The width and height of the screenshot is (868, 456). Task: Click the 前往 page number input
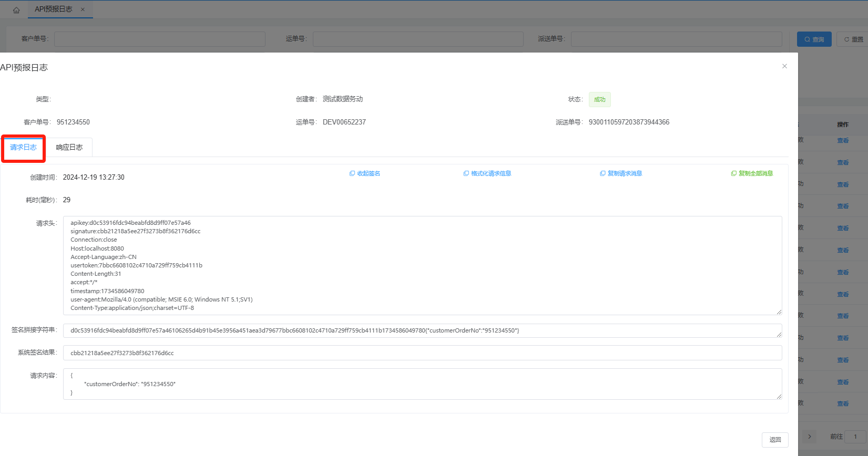pos(855,437)
